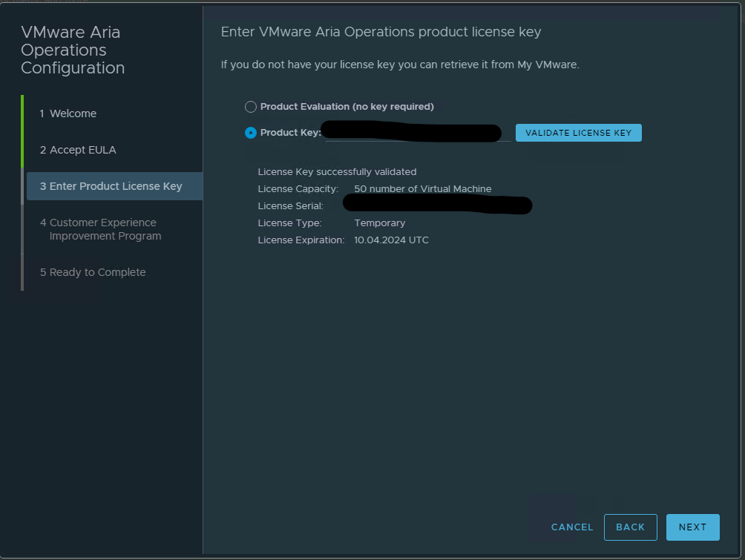Go to the Ready to Complete step
The height and width of the screenshot is (560, 745).
[x=93, y=272]
